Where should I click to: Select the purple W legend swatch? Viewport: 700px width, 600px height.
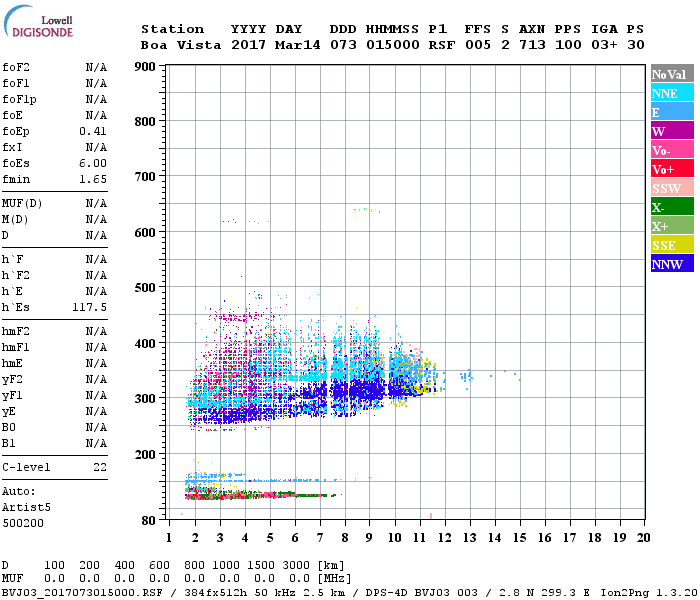click(x=671, y=131)
